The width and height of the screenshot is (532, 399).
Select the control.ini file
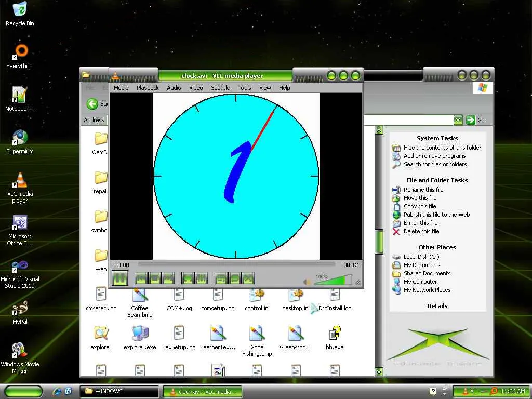257,300
